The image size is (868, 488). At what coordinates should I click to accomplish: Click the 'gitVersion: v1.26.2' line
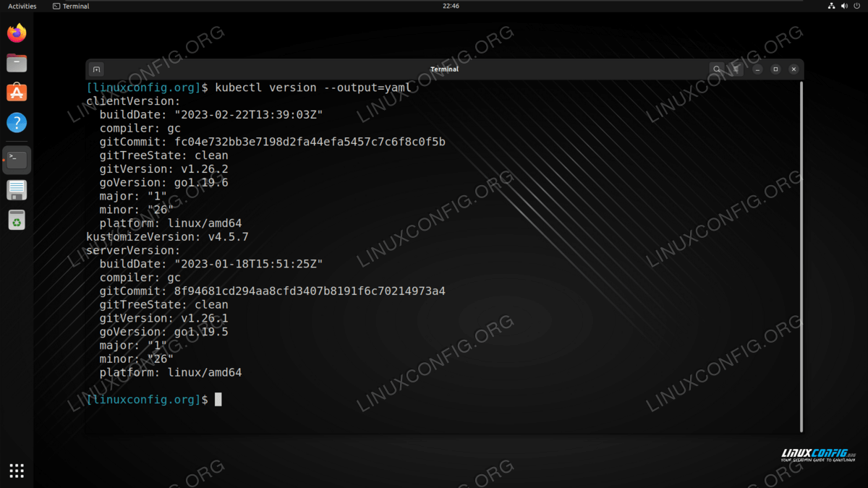click(x=164, y=169)
